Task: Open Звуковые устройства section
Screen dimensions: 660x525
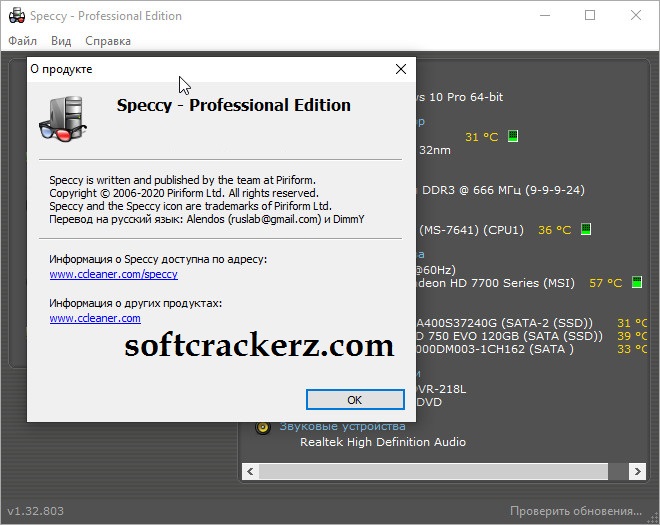Action: (x=342, y=426)
